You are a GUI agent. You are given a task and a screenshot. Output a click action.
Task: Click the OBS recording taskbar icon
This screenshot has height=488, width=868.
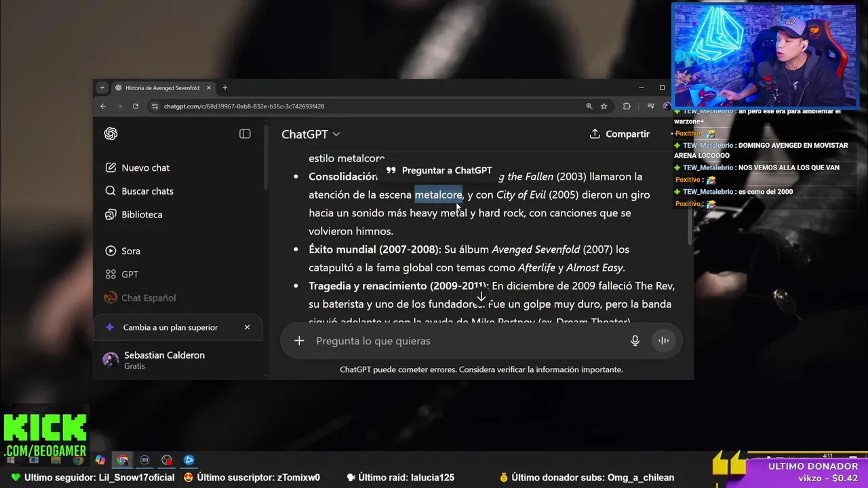point(167,460)
